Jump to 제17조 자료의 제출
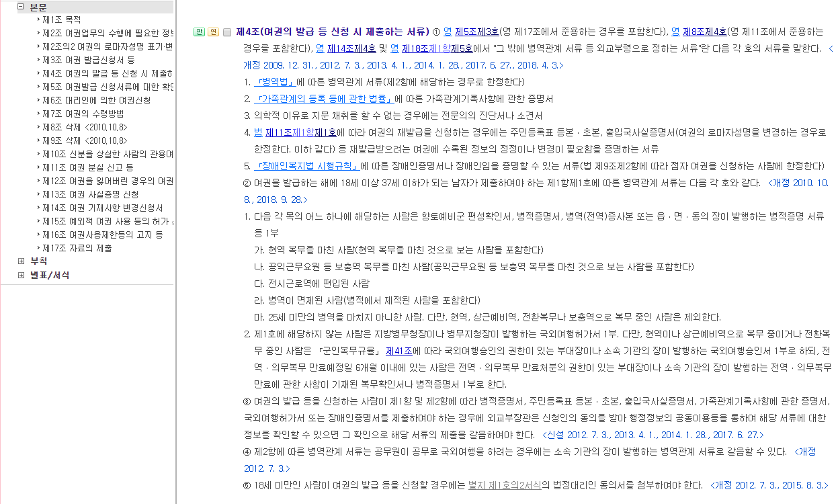Viewport: 840px width, 504px height. [77, 248]
